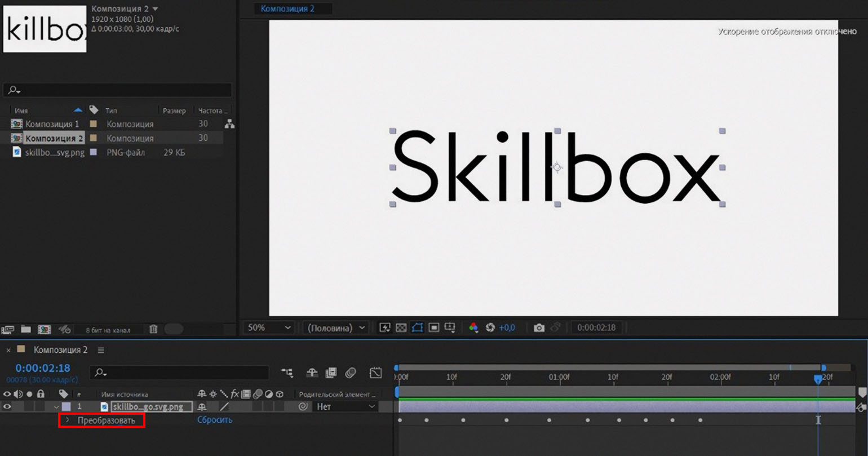Viewport: 868px width, 456px height.
Task: Click the viewer timecode 0:00:02:18
Action: [x=596, y=327]
